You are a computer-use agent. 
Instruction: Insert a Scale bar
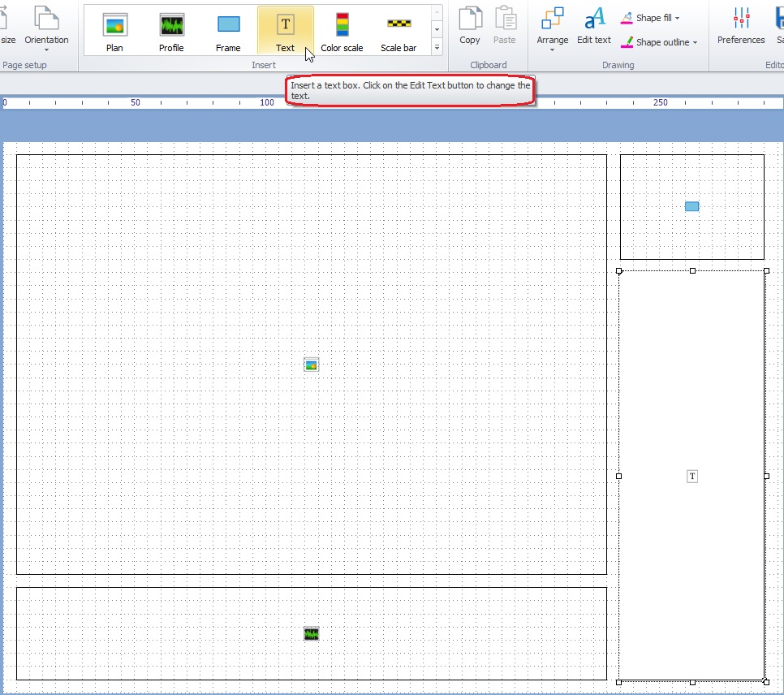click(398, 31)
